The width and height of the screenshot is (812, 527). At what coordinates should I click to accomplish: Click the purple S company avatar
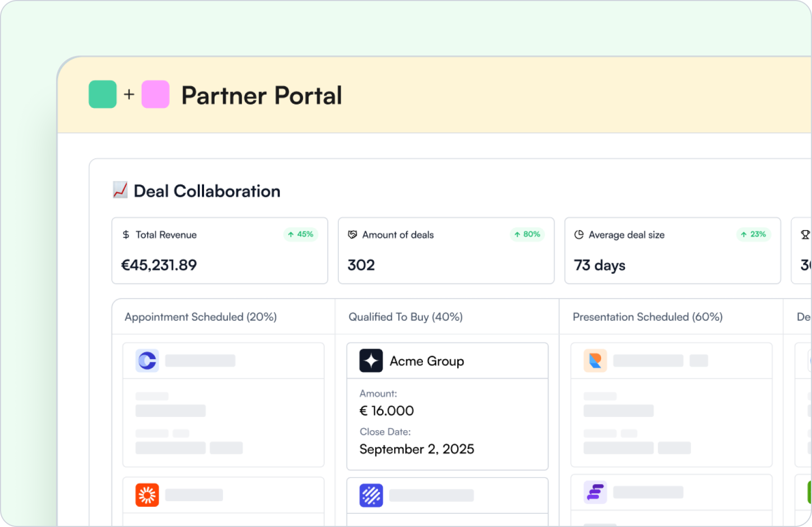click(594, 492)
